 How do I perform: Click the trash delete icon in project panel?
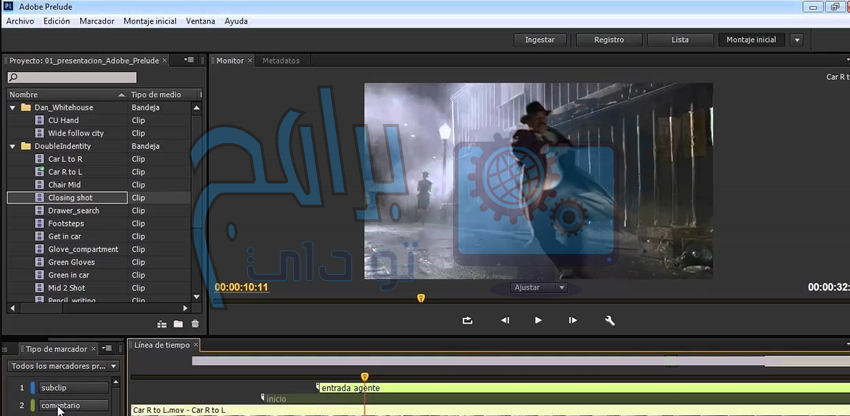pyautogui.click(x=194, y=324)
